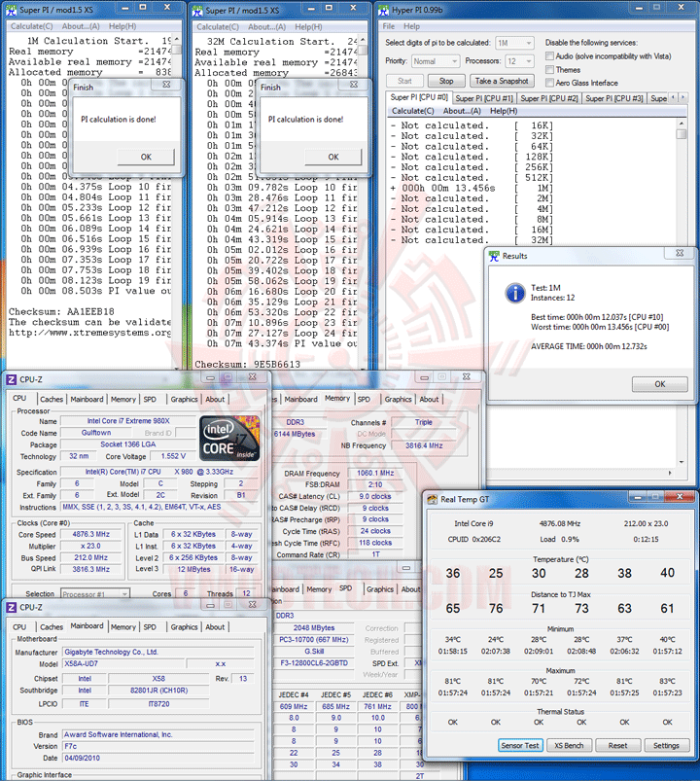Open Caches tab in upper CPU-Z
This screenshot has width=700, height=781.
coord(52,400)
